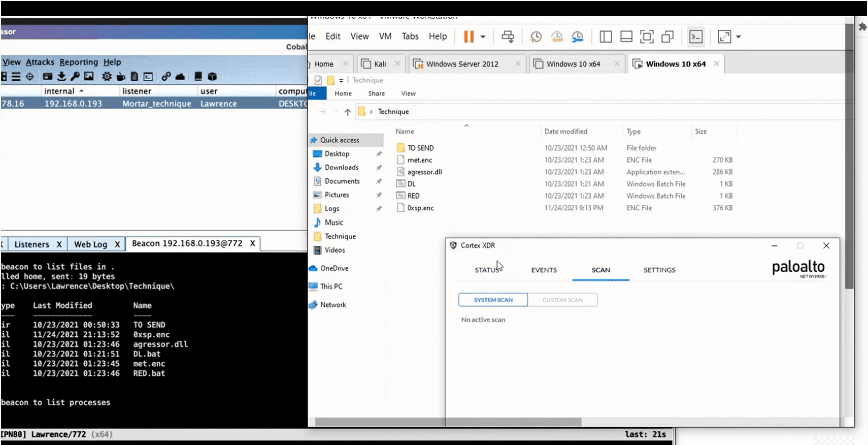Click the VMware console view icon
868x445 pixels.
pos(696,37)
